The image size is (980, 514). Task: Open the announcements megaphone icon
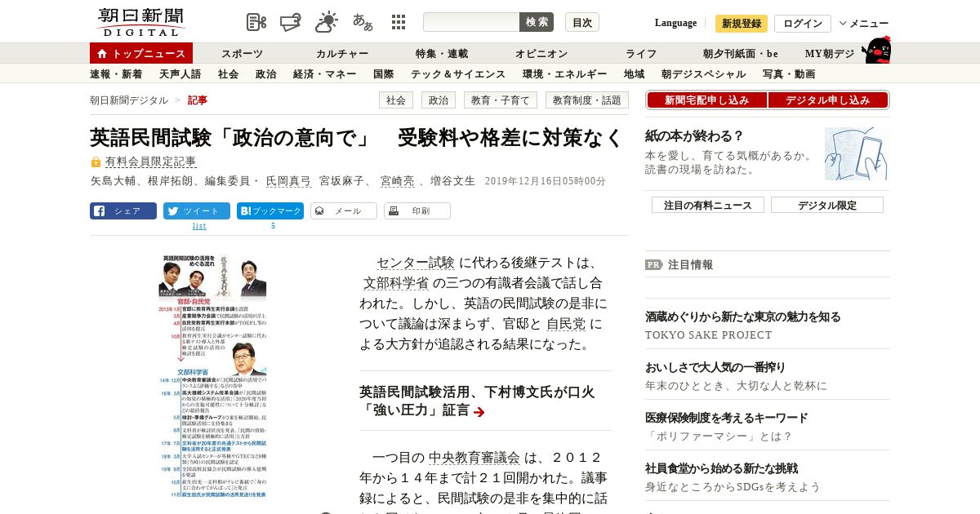click(291, 23)
